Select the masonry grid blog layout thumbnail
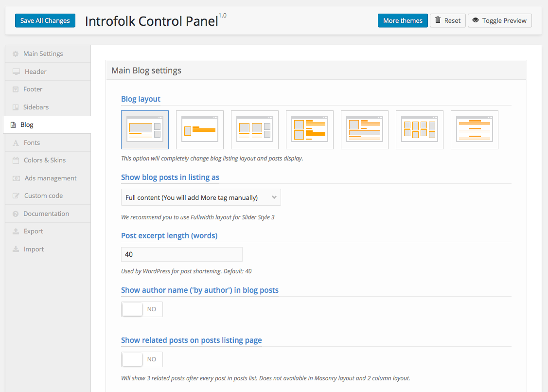This screenshot has height=392, width=548. [419, 129]
